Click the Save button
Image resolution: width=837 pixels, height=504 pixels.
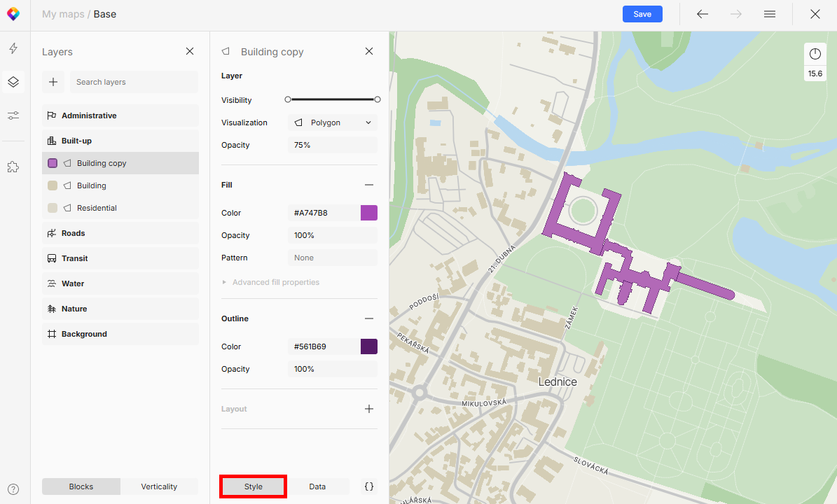click(x=642, y=14)
